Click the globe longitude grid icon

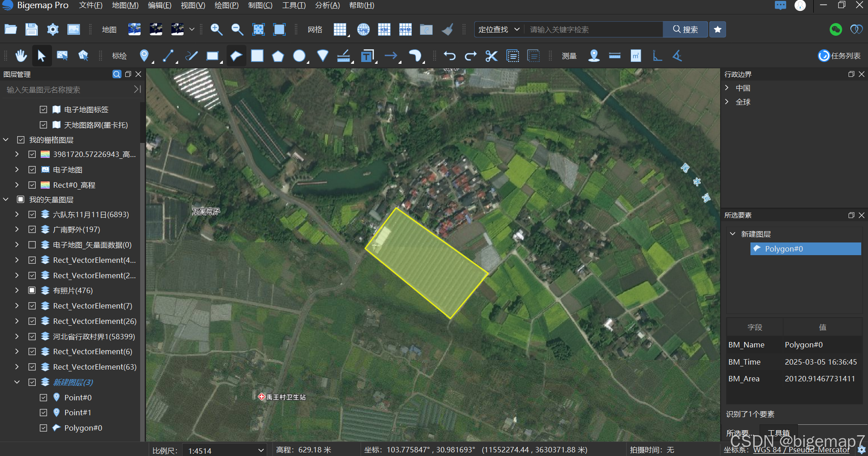(363, 29)
